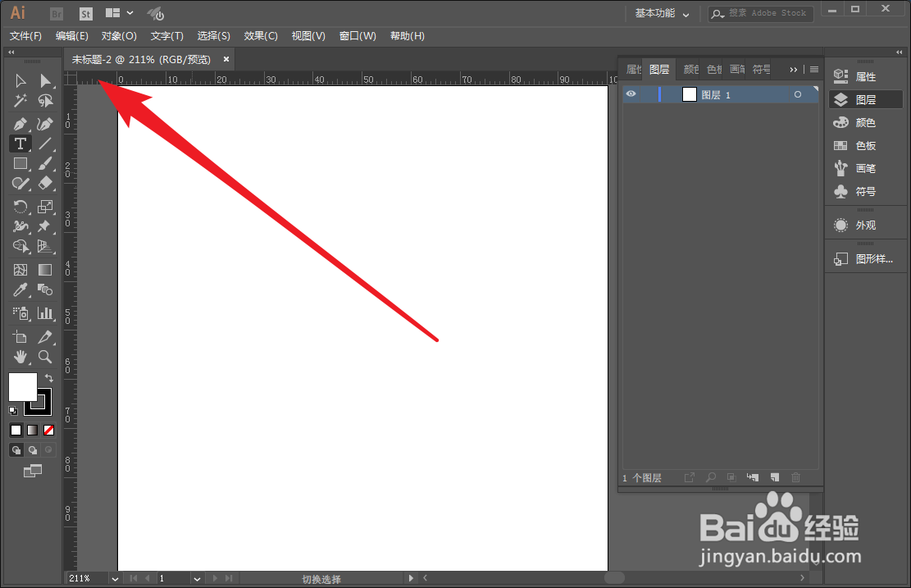911x588 pixels.
Task: Switch to the 图层 panel tab
Action: (x=659, y=69)
